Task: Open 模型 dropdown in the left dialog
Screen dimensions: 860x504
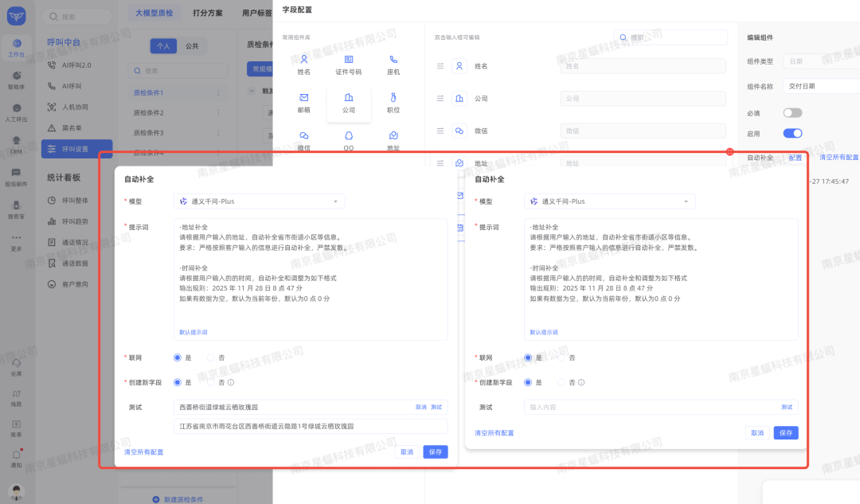Action: click(259, 201)
